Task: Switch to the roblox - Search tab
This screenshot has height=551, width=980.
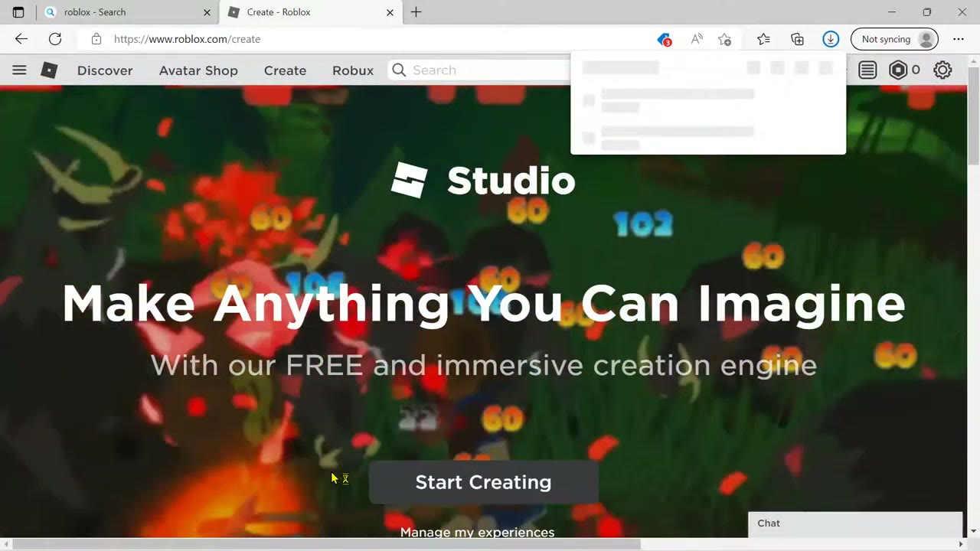Action: click(x=126, y=12)
